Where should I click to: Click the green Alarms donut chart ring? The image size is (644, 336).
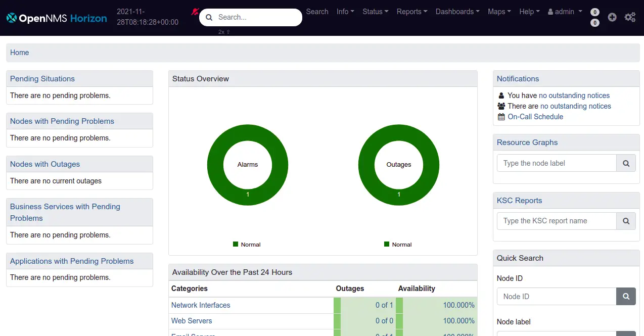248,133
